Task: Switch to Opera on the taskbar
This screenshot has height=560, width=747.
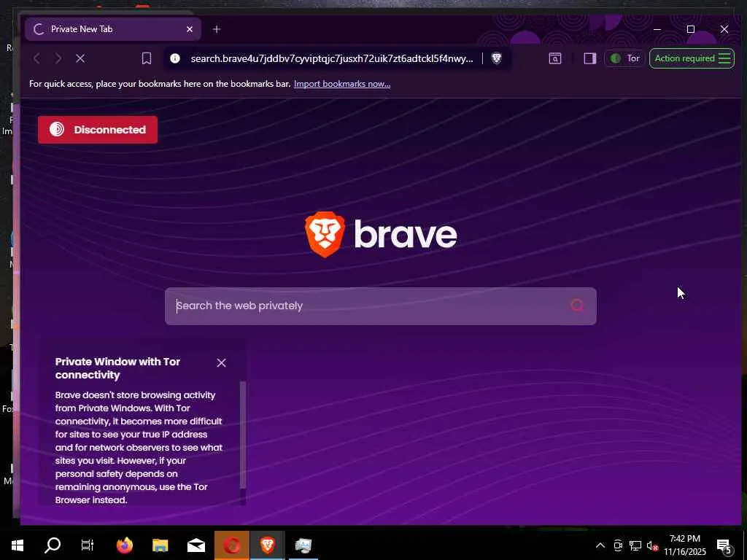Action: click(231, 545)
